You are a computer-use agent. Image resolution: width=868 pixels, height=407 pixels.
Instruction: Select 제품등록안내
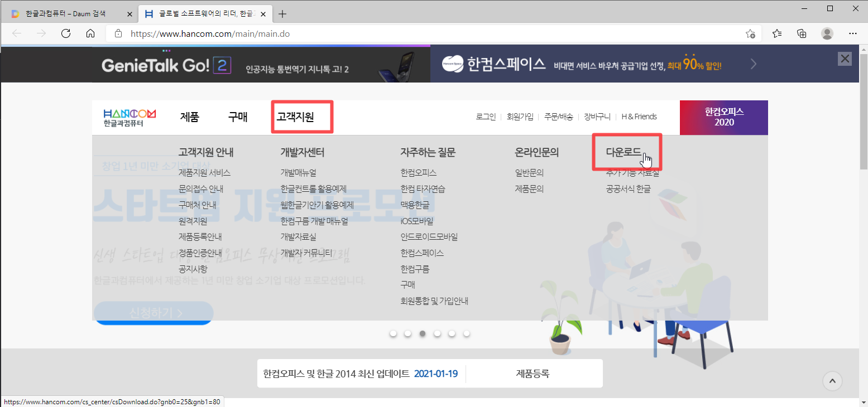click(200, 237)
